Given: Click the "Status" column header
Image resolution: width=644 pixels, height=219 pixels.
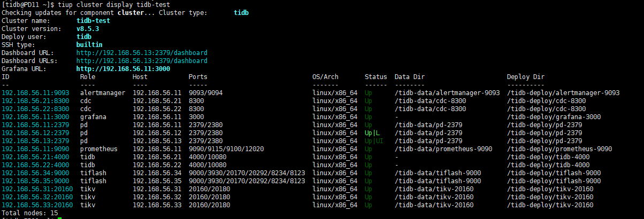Looking at the screenshot, I should coord(375,77).
